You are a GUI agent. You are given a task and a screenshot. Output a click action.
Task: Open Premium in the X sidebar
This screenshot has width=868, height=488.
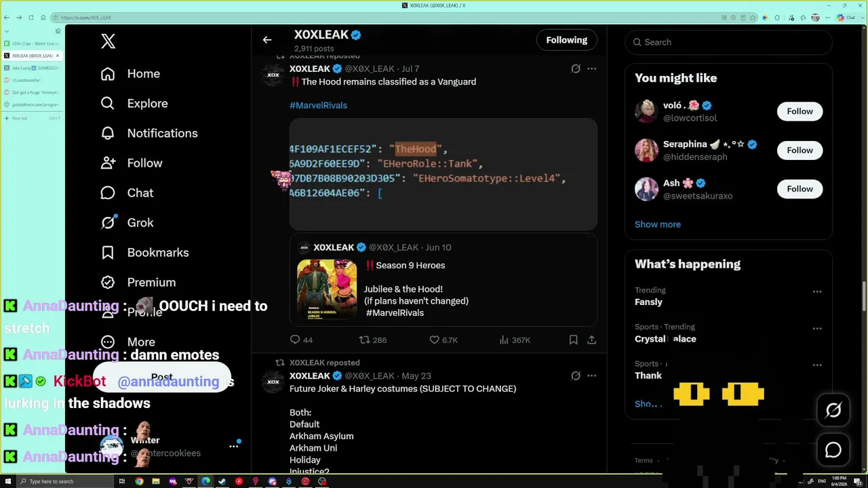tap(138, 283)
